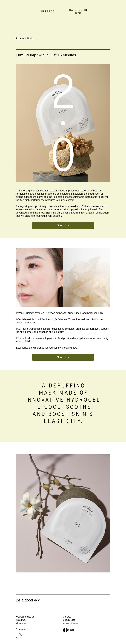Click View in browser link
Image resolution: width=126 pixels, height=644 pixels.
tap(71, 623)
